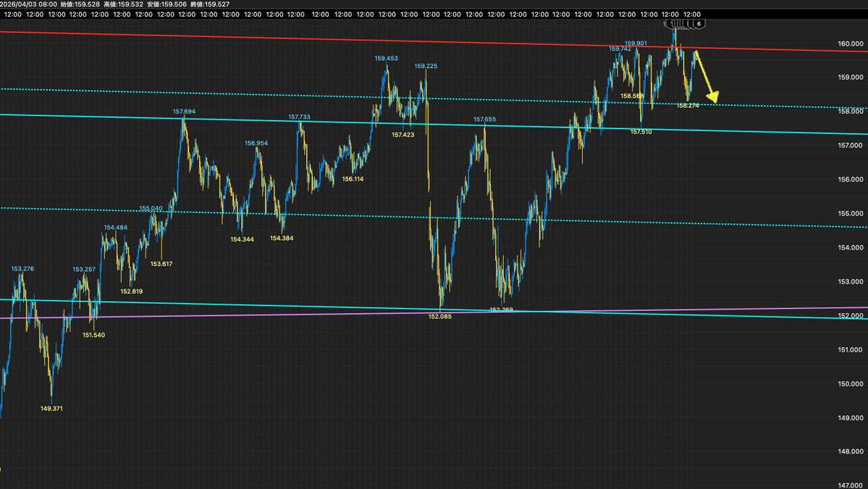Click the economic event marker numbered 6
Viewport: 868px width, 489px height.
pyautogui.click(x=699, y=24)
